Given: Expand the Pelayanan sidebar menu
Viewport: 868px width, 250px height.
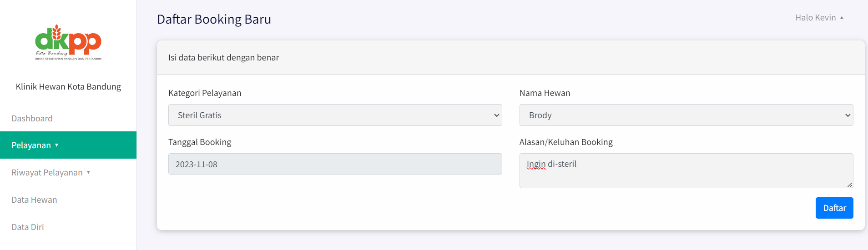Looking at the screenshot, I should pyautogui.click(x=35, y=145).
